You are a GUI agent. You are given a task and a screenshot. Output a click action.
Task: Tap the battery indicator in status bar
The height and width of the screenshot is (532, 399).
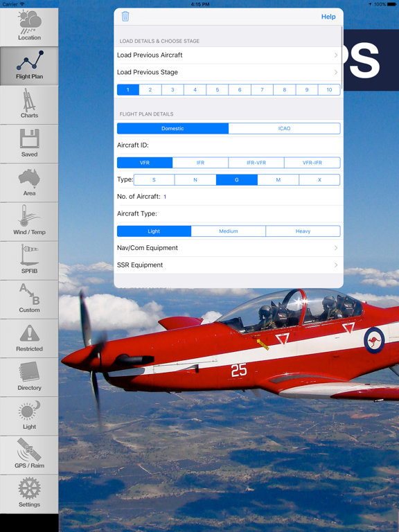(391, 4)
